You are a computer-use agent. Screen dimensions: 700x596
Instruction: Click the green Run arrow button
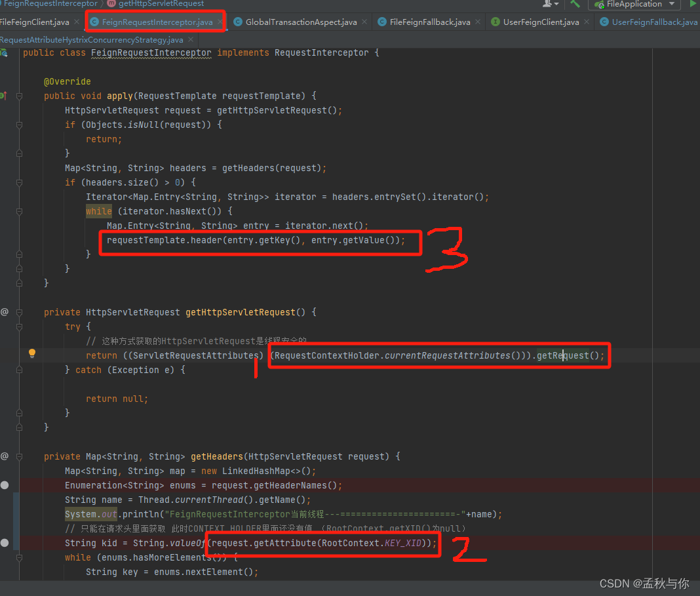(x=693, y=4)
